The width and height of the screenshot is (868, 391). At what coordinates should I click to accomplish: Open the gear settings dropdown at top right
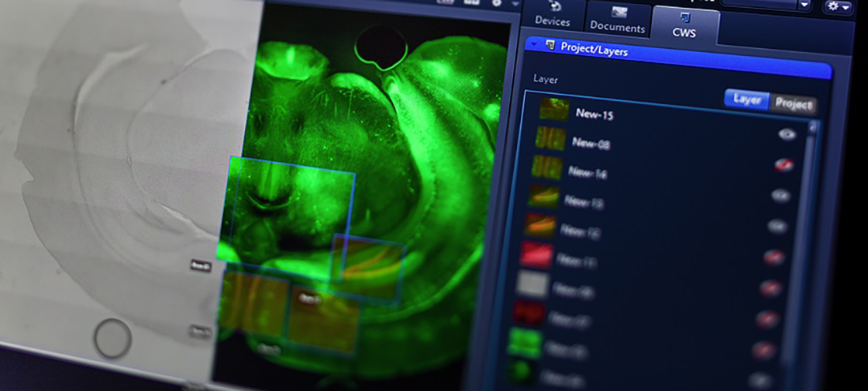pos(838,6)
